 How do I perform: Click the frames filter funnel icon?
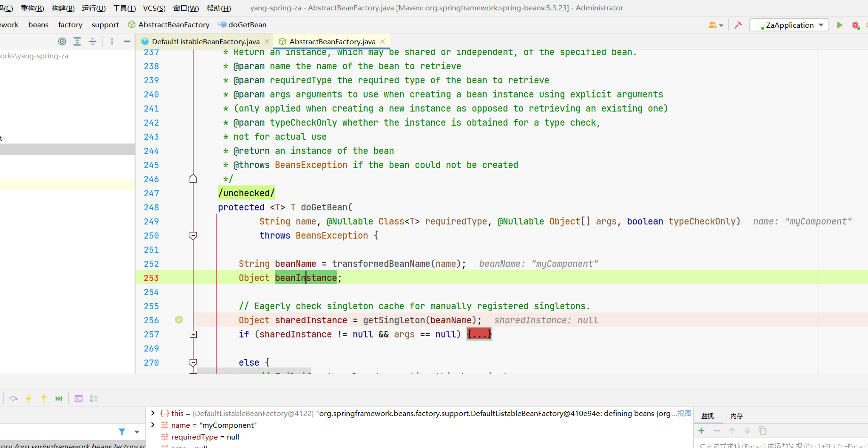(x=122, y=432)
